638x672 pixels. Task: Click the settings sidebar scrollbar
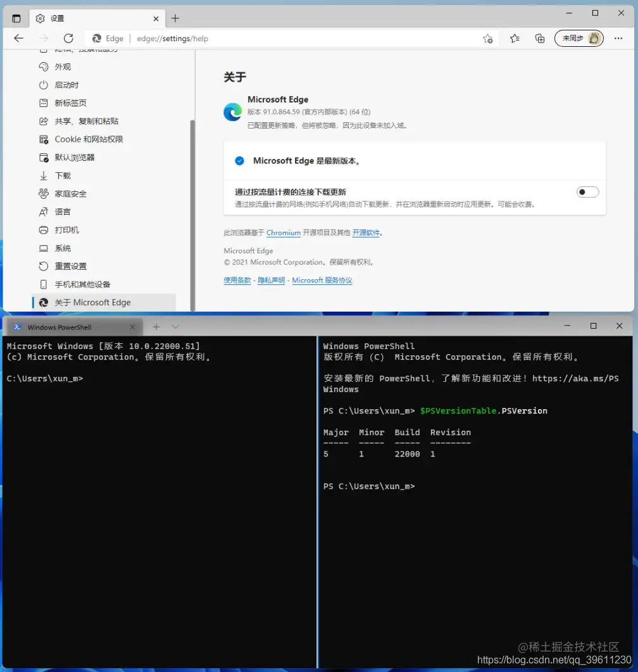pyautogui.click(x=192, y=214)
